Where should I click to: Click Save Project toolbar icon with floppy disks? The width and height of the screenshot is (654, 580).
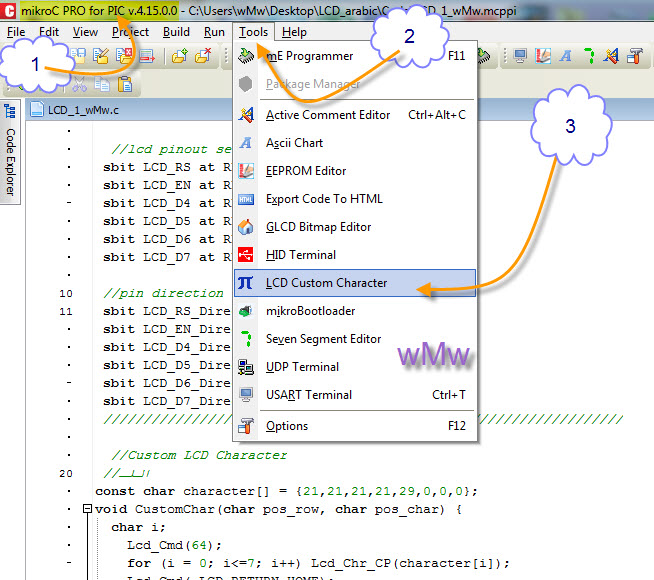tap(78, 55)
